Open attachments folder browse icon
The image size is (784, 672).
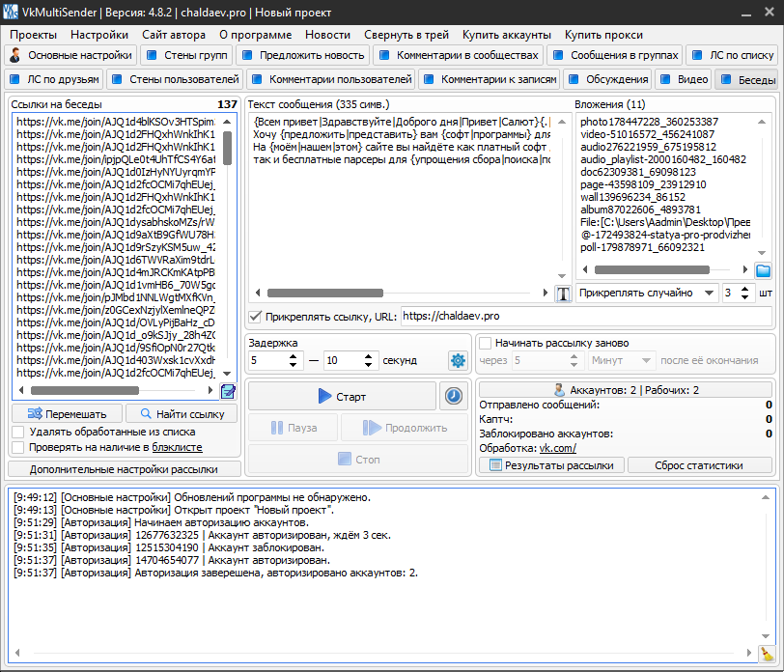coord(763,270)
